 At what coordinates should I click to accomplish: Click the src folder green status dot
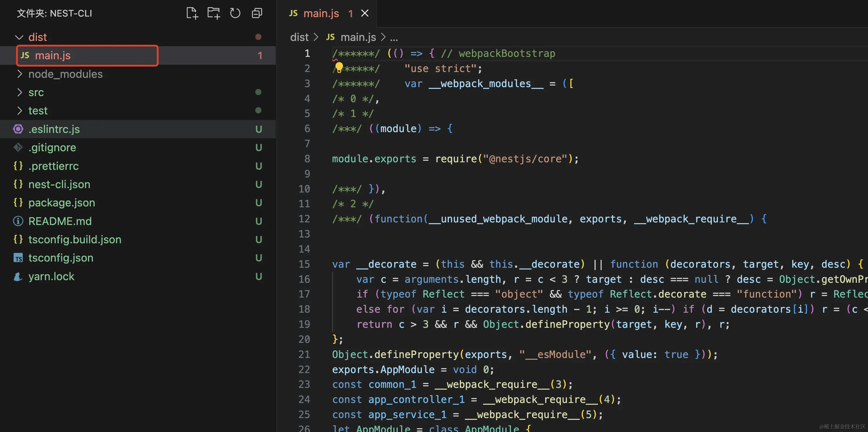tap(258, 92)
